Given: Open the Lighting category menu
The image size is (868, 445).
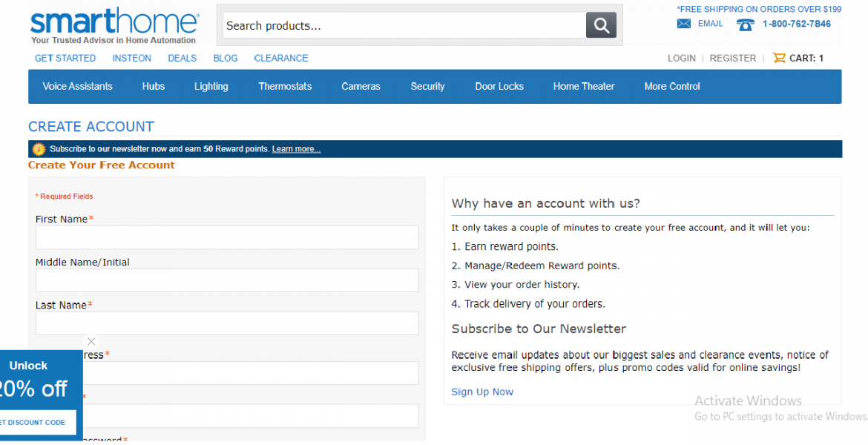Looking at the screenshot, I should [211, 87].
